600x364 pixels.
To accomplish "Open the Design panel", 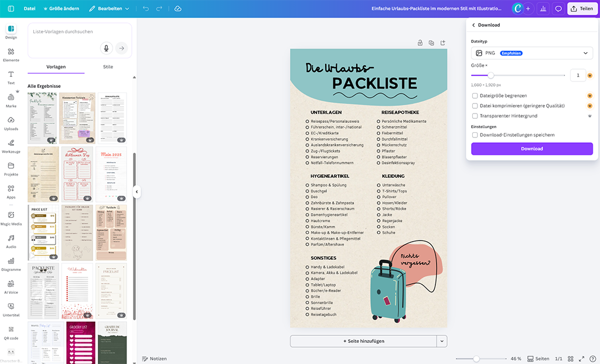I will [x=11, y=32].
